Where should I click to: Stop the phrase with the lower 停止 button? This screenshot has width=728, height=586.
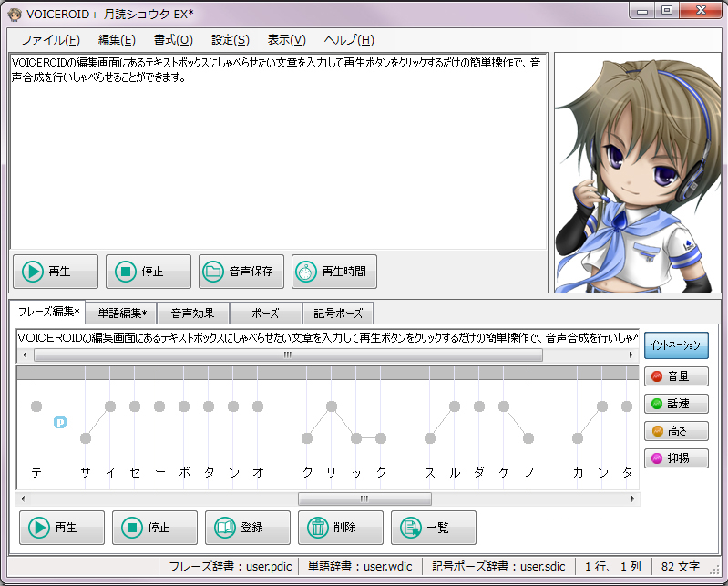(155, 528)
